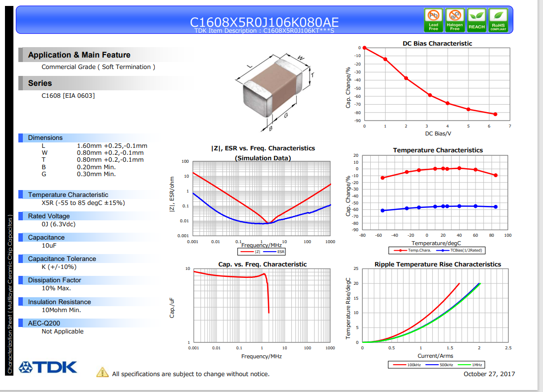Click the yellow warning triangle icon
Screen dimensions: 543x392
pos(102,372)
